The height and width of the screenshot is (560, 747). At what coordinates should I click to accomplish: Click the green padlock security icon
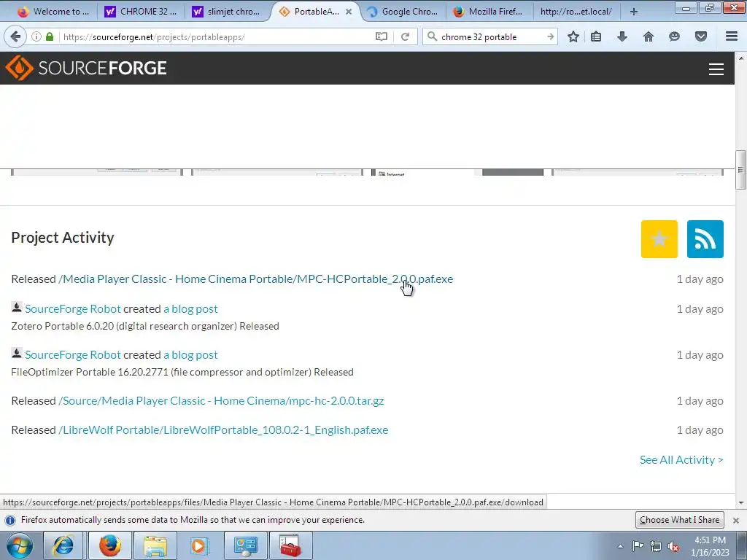(x=50, y=36)
